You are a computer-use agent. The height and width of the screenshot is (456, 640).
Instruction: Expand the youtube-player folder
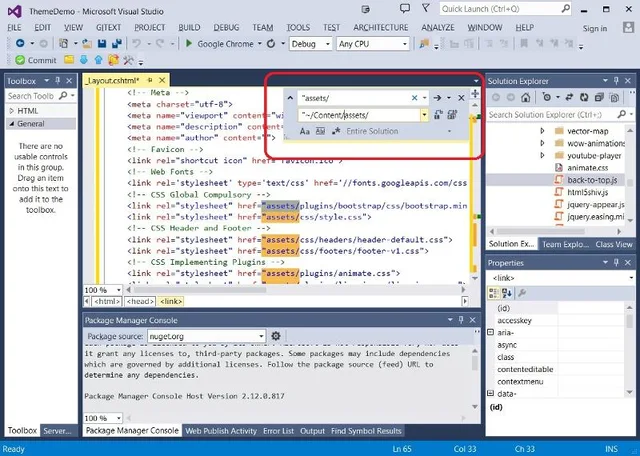click(542, 155)
